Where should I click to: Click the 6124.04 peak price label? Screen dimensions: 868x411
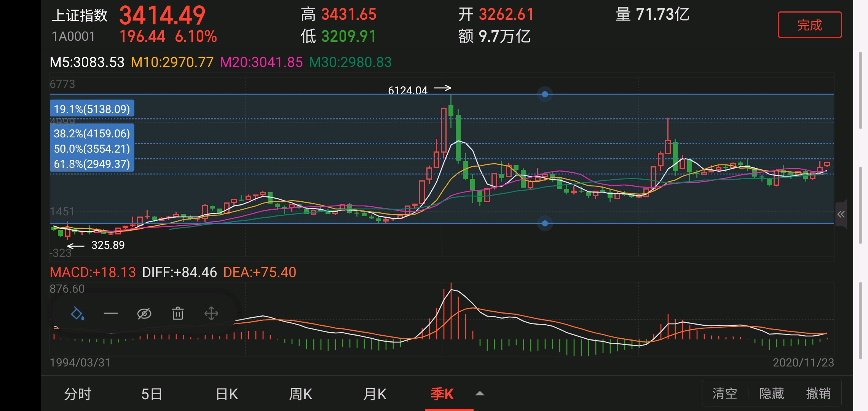(408, 90)
